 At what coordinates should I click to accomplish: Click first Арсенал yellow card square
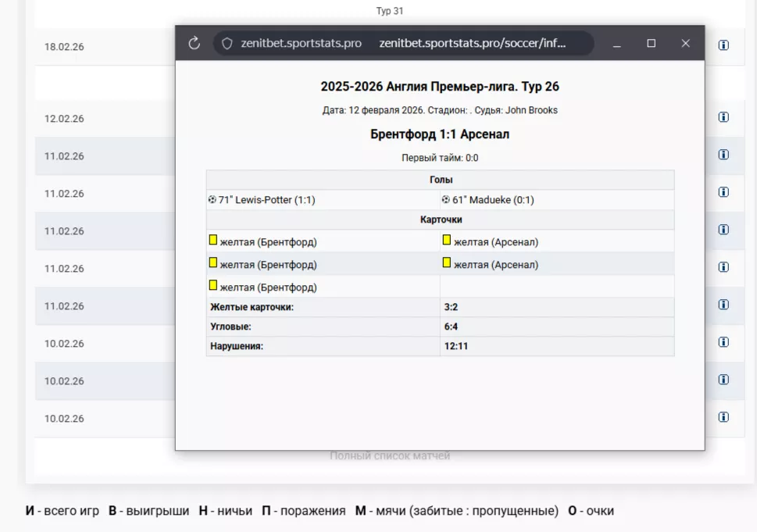coord(447,241)
